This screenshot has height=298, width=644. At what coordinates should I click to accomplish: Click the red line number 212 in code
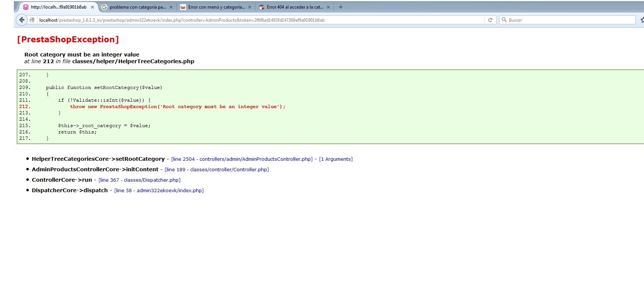25,107
